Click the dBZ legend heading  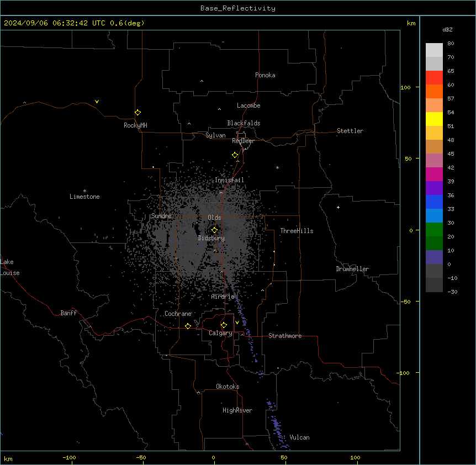[447, 30]
